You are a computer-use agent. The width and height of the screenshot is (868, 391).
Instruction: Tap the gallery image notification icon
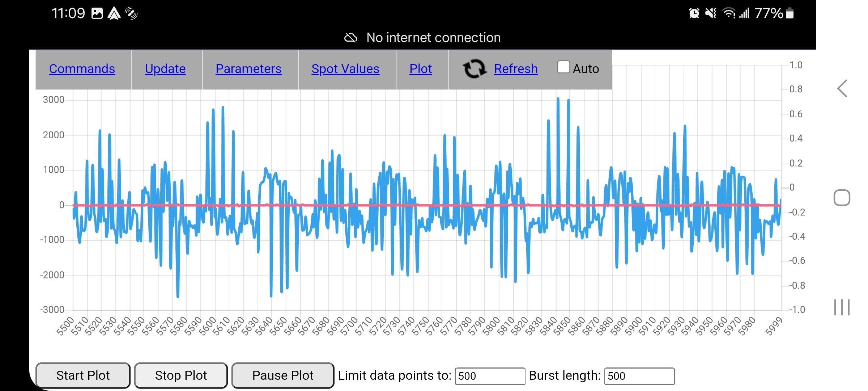click(x=97, y=13)
